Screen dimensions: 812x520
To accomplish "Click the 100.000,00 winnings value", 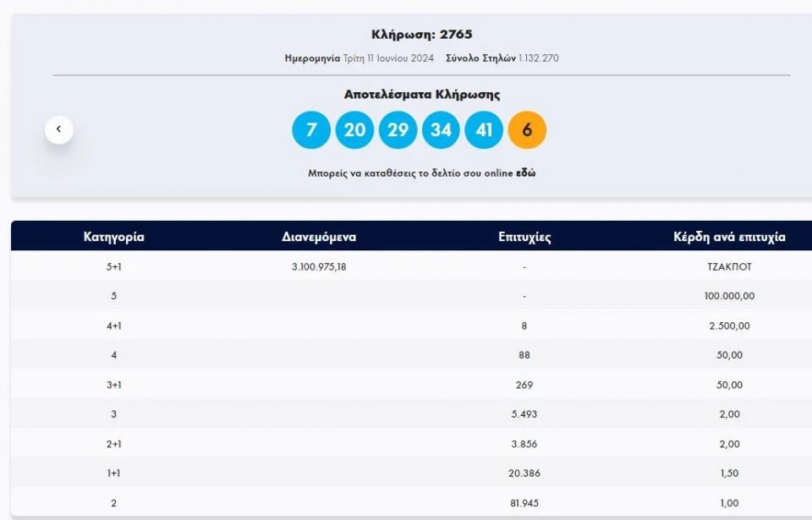I will click(729, 296).
